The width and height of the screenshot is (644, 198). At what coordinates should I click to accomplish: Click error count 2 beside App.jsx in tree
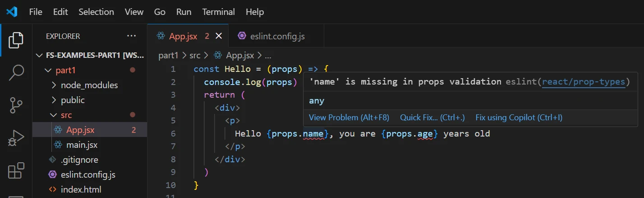click(134, 130)
